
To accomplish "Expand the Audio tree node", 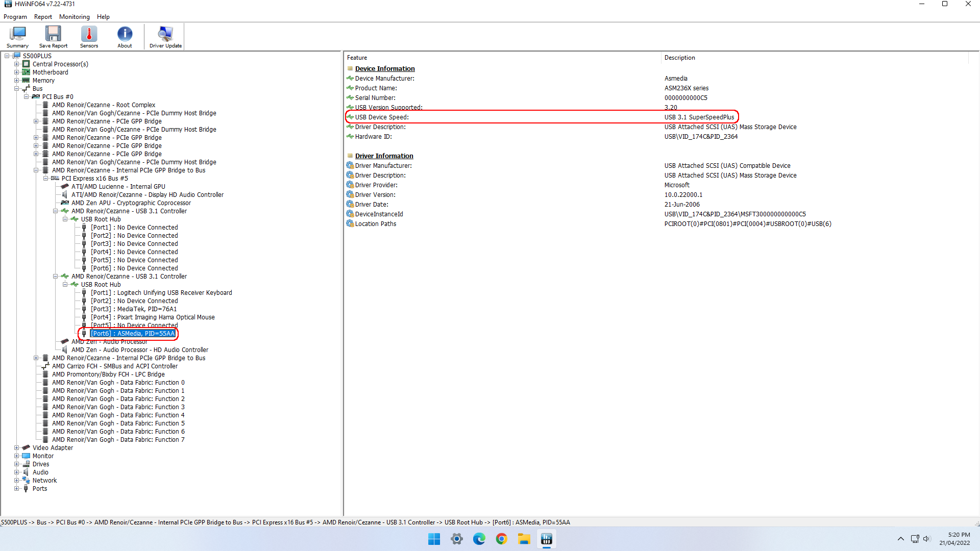I will click(17, 472).
